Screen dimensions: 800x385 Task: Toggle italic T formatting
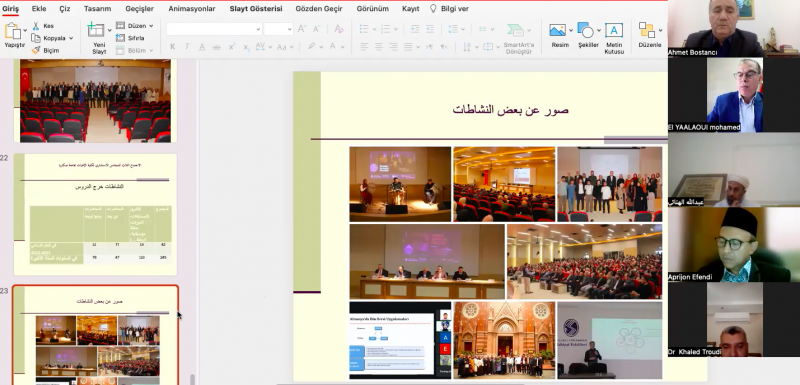tap(187, 46)
